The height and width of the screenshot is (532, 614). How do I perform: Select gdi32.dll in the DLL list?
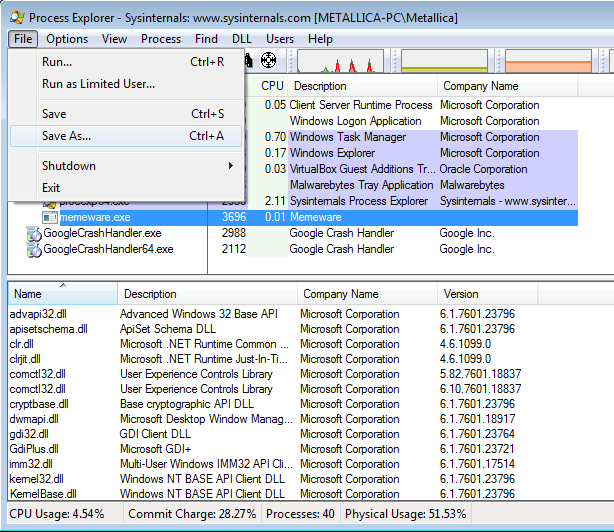click(x=29, y=434)
